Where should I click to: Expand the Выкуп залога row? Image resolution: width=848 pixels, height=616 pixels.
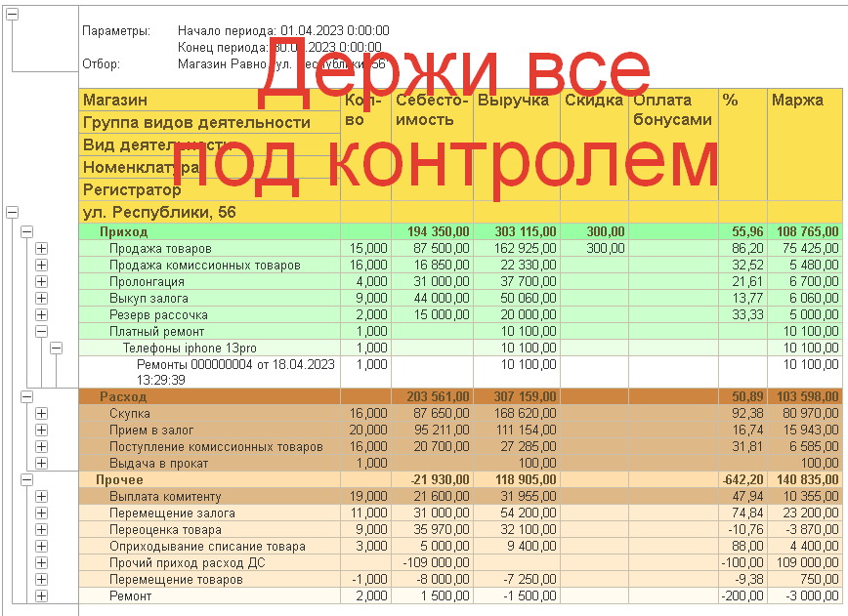[41, 299]
